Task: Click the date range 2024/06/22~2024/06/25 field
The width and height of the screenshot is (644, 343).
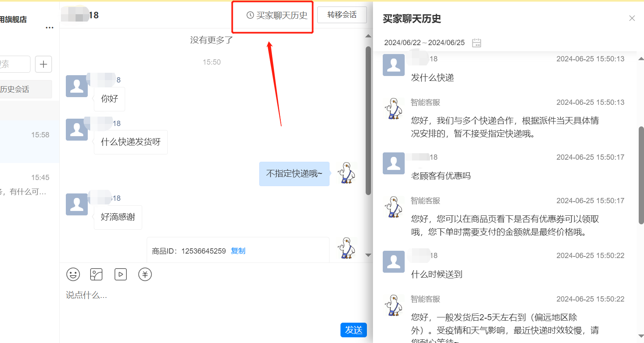Action: (x=424, y=43)
